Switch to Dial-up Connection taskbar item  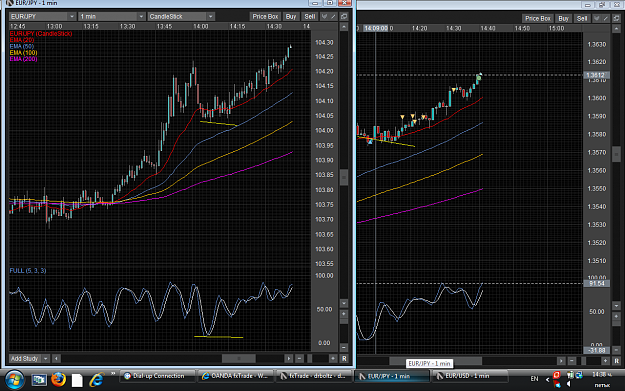coord(157,376)
